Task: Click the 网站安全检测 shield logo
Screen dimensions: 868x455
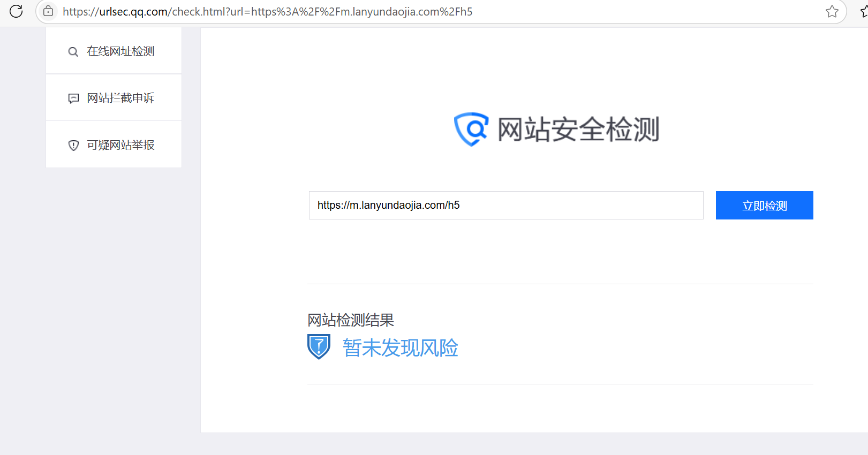Action: [x=471, y=129]
